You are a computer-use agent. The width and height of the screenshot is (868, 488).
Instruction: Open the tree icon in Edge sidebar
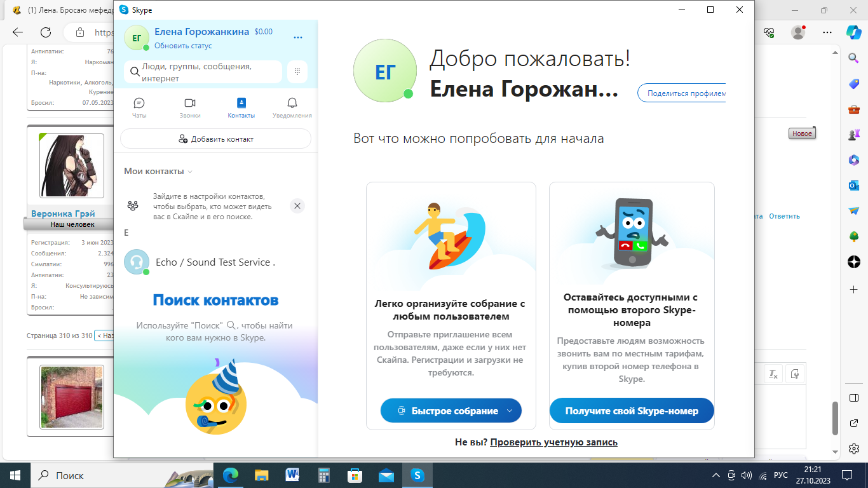pyautogui.click(x=854, y=236)
